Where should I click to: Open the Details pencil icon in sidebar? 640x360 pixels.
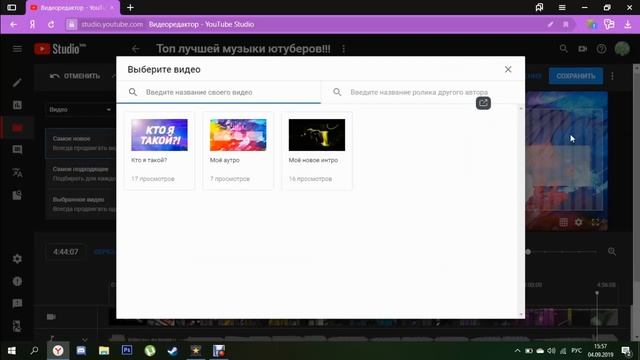pyautogui.click(x=17, y=83)
